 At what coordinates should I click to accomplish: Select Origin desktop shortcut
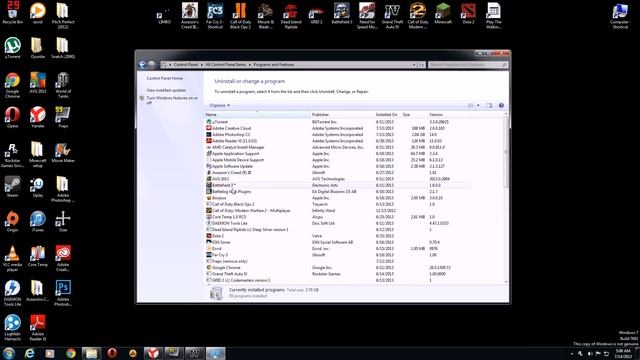(13, 222)
